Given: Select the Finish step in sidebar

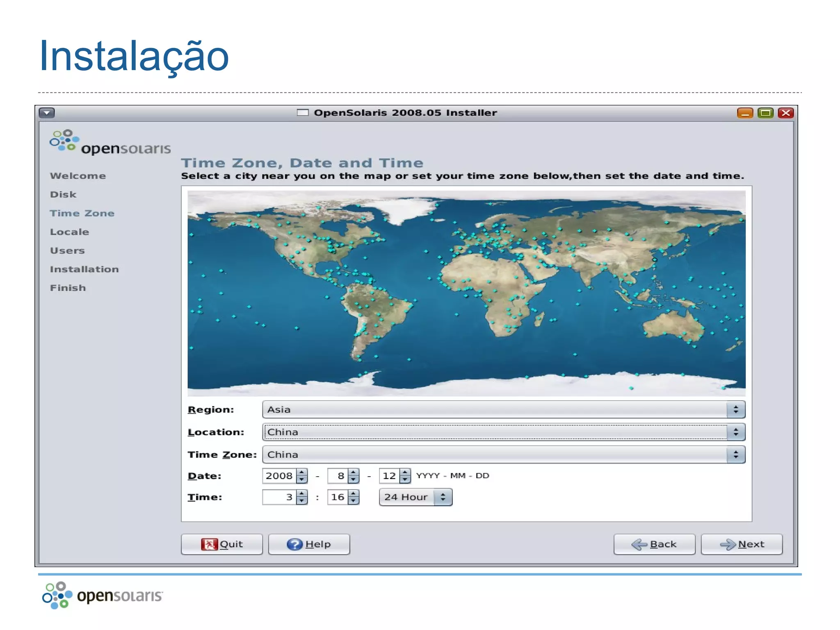Looking at the screenshot, I should [x=68, y=288].
